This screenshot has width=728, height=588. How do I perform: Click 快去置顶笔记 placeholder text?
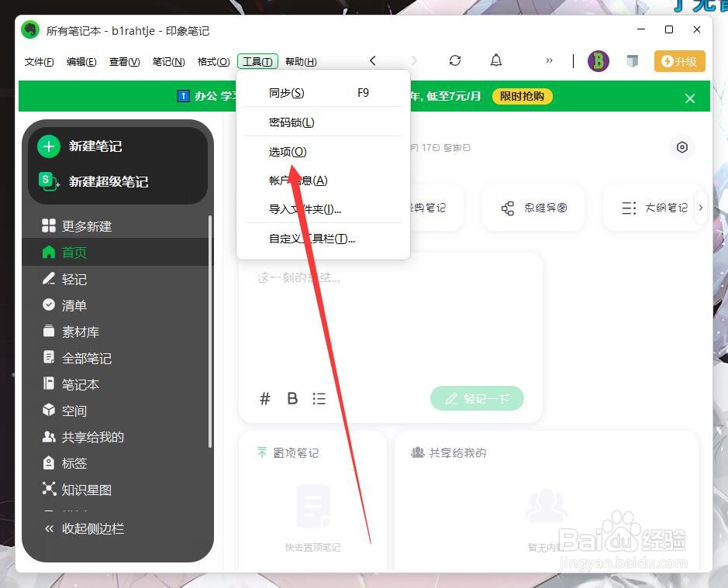coord(313,548)
